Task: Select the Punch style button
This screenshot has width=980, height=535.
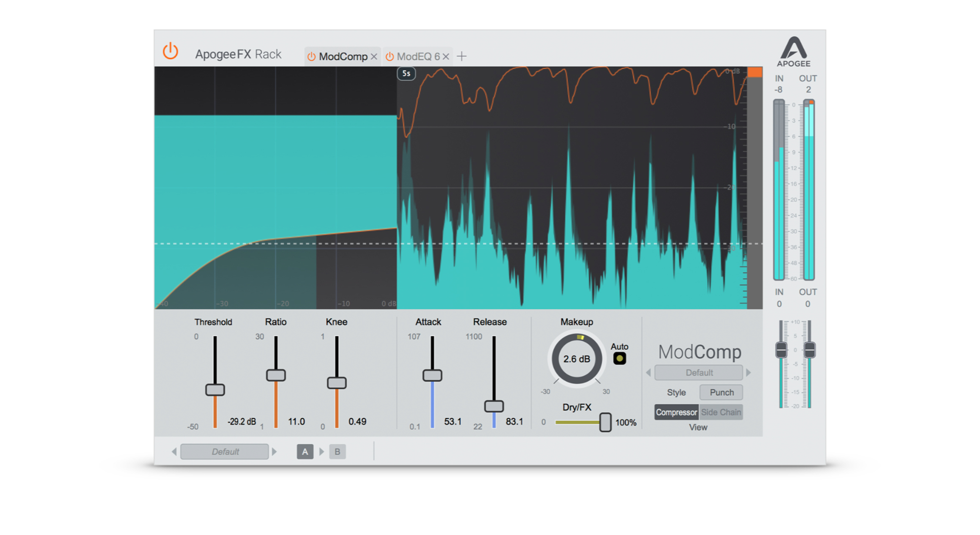Action: coord(720,393)
